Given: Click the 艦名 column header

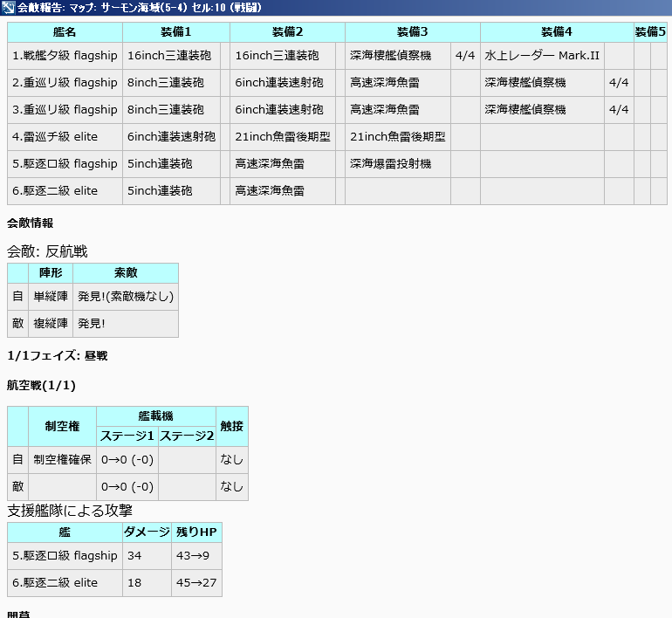Looking at the screenshot, I should [65, 32].
